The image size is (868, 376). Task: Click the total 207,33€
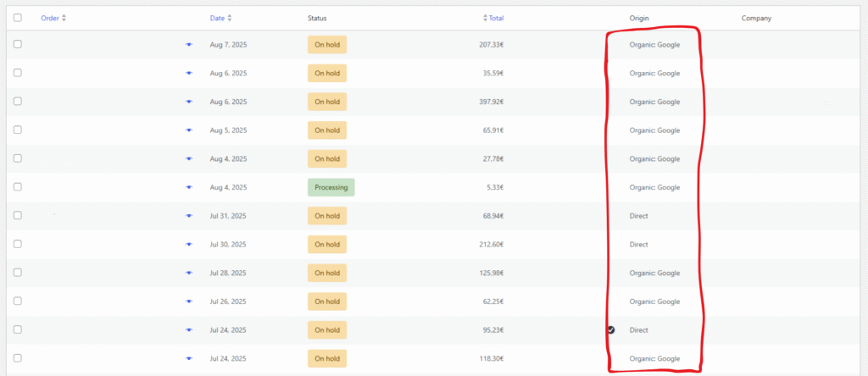coord(492,45)
